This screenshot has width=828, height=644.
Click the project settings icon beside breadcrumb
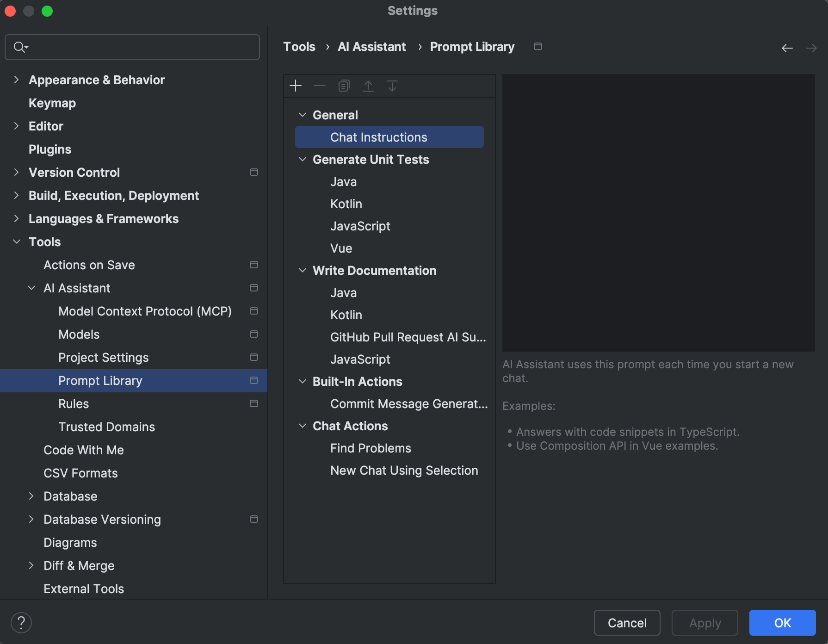coord(538,46)
